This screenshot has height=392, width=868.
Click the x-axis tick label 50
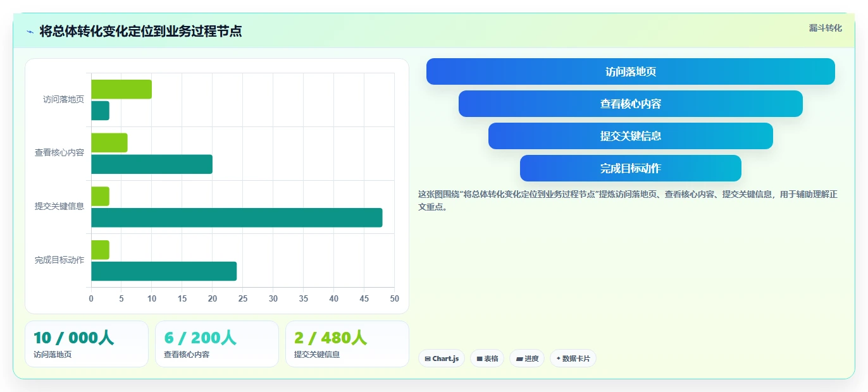click(x=394, y=298)
